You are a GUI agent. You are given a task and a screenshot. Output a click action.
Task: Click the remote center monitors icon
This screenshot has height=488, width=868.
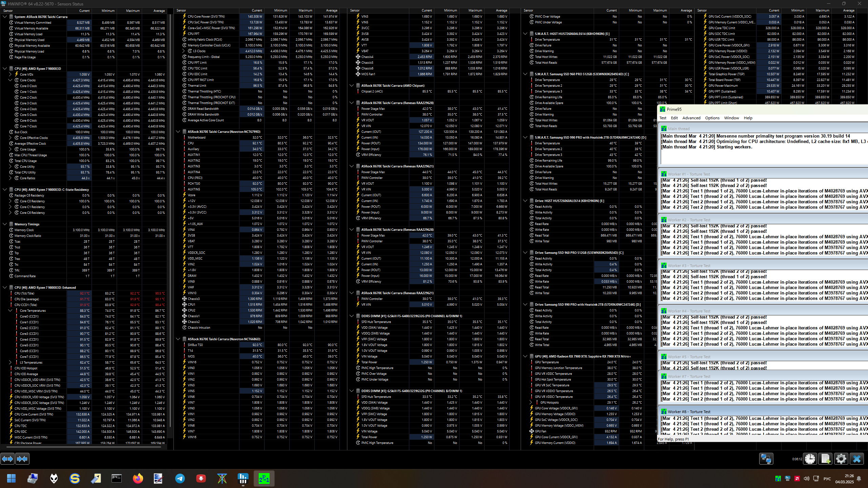click(x=766, y=459)
